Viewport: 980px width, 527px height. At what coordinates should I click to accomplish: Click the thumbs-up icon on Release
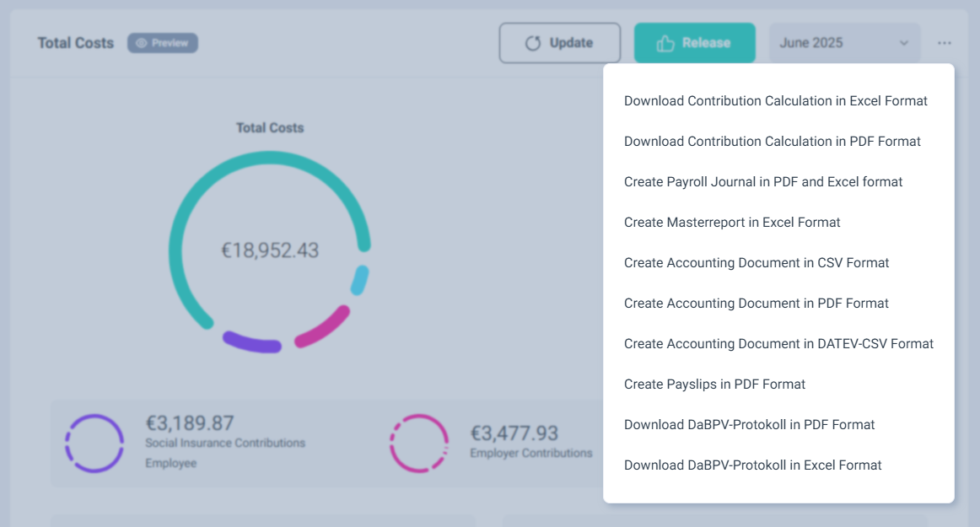(x=665, y=43)
